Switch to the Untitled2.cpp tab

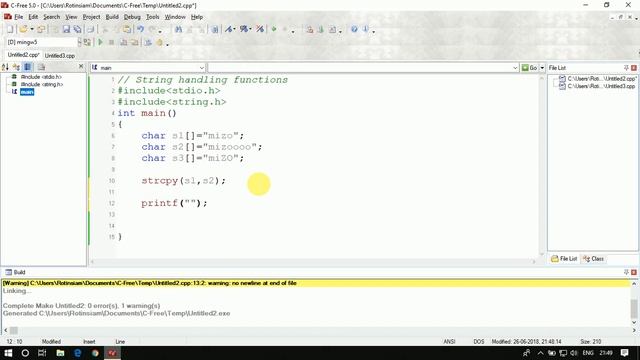pyautogui.click(x=23, y=55)
